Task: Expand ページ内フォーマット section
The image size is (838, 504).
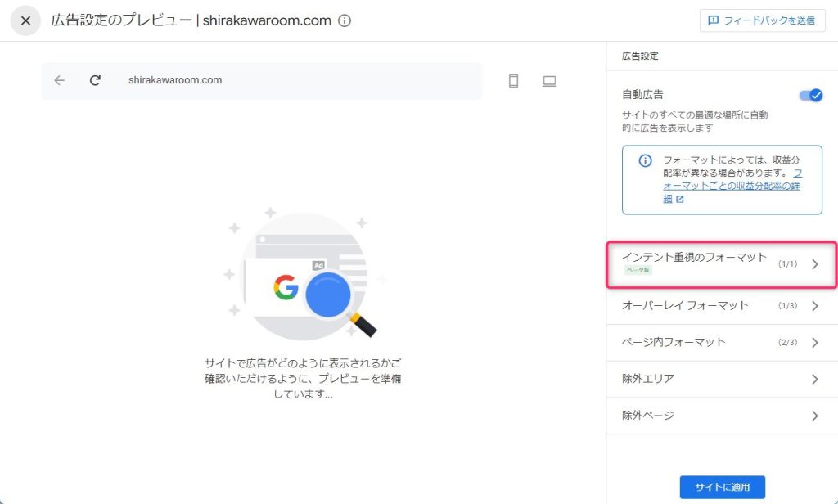Action: tap(721, 342)
